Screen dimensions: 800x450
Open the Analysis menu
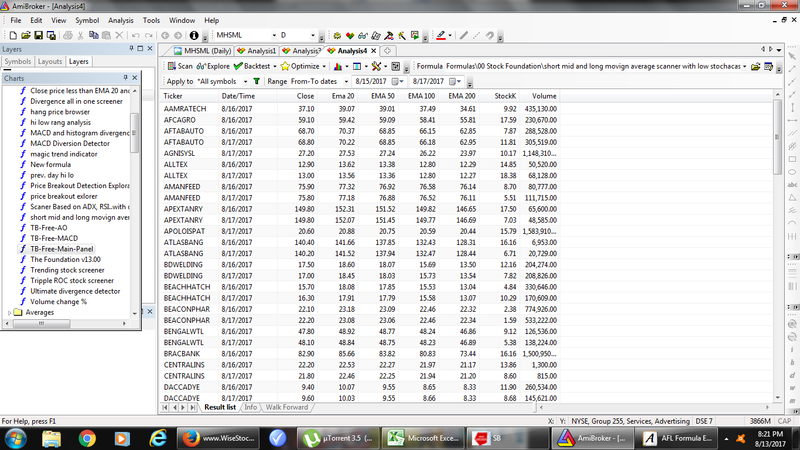point(120,20)
